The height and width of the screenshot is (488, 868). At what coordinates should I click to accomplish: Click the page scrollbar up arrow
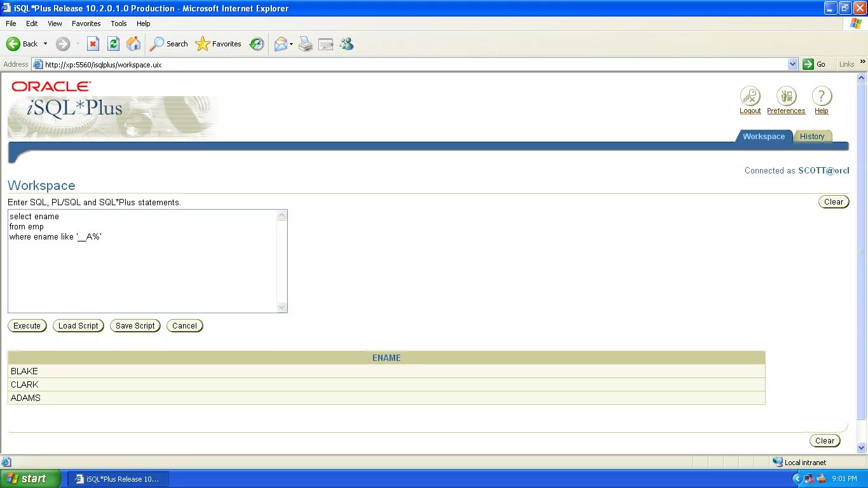(x=862, y=78)
